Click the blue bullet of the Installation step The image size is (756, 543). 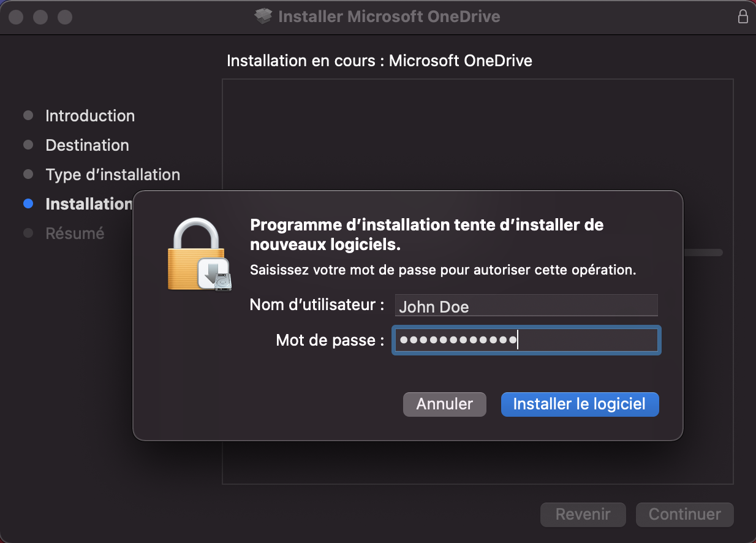click(x=28, y=204)
